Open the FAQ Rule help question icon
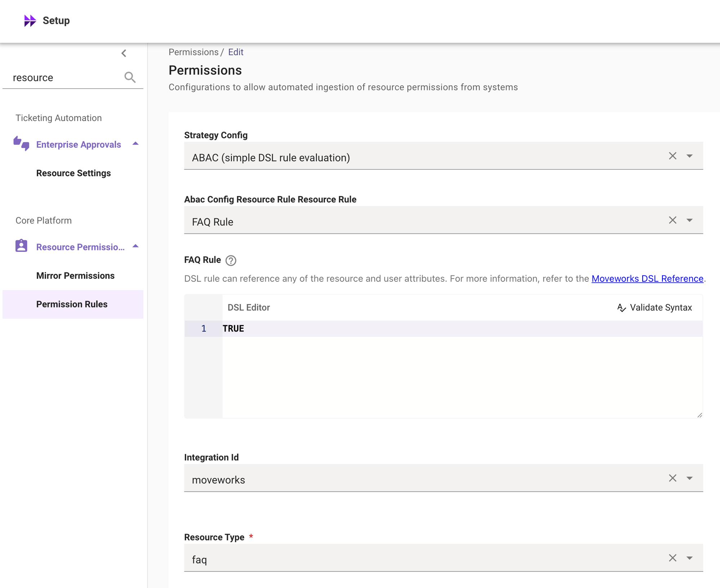This screenshot has height=588, width=720. pos(231,260)
